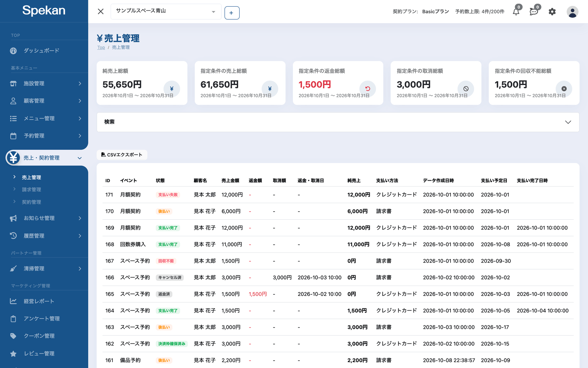Click the 履歴管理 history icon
Viewport: 588px width, 368px height.
(x=13, y=236)
